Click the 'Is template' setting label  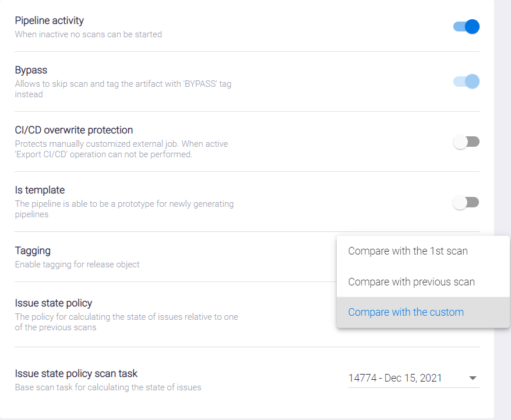[40, 190]
